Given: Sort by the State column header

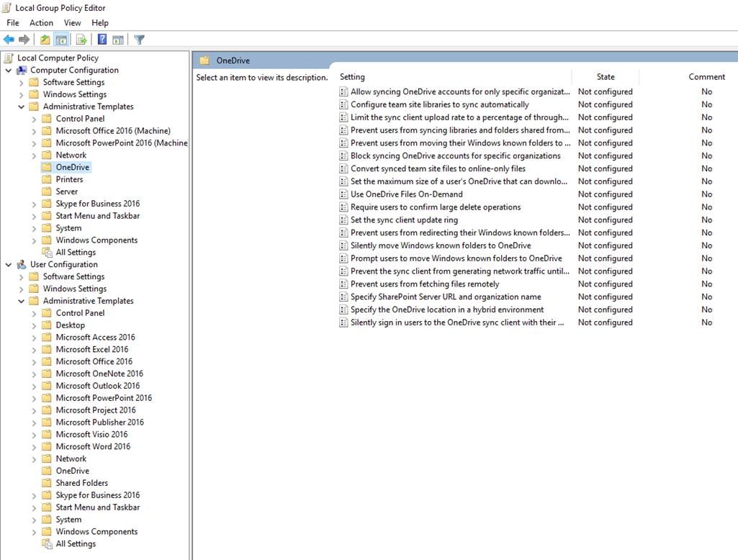Looking at the screenshot, I should pyautogui.click(x=606, y=77).
